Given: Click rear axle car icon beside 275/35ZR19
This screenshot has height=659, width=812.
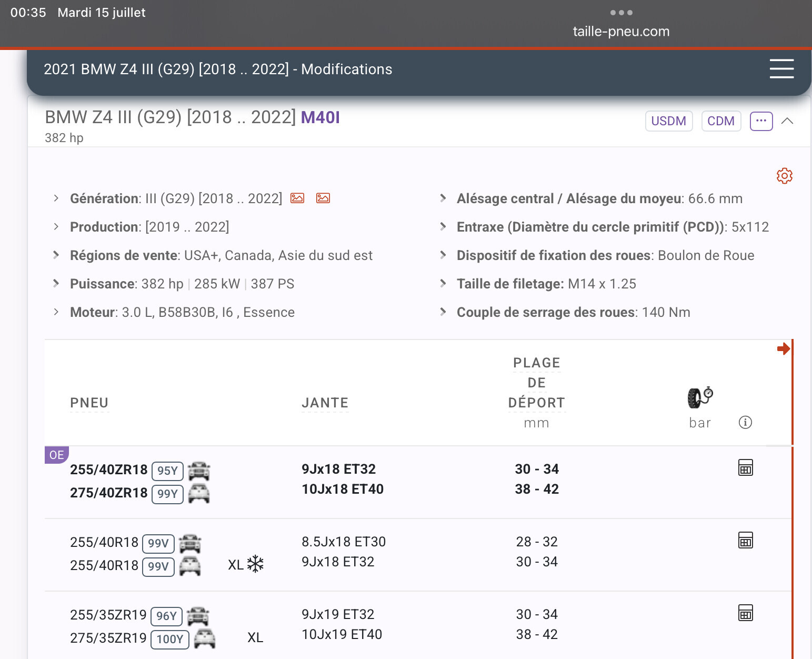Looking at the screenshot, I should coord(205,639).
